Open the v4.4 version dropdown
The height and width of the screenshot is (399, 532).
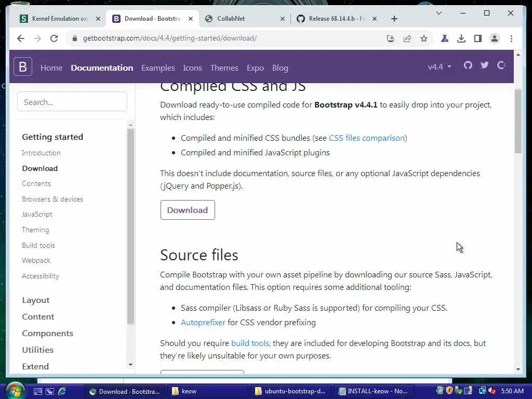click(440, 66)
